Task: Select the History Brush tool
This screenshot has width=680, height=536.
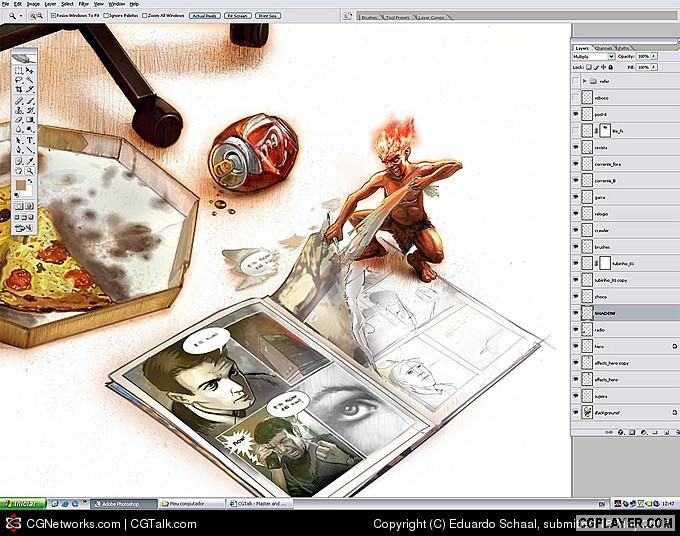Action: (x=30, y=111)
